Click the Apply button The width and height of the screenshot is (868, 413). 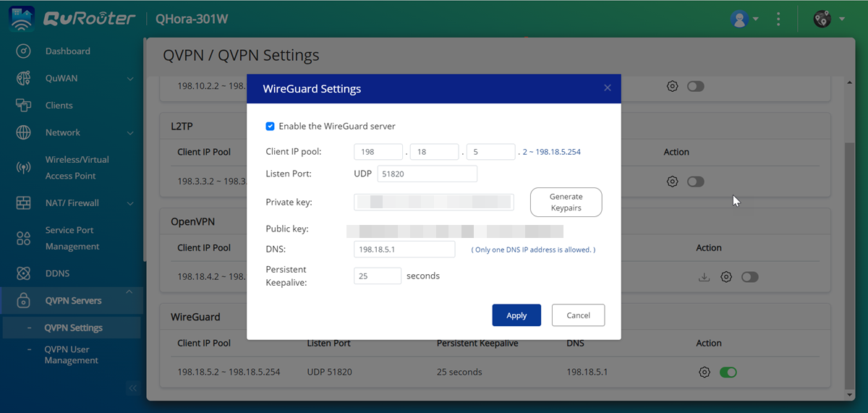(x=516, y=315)
